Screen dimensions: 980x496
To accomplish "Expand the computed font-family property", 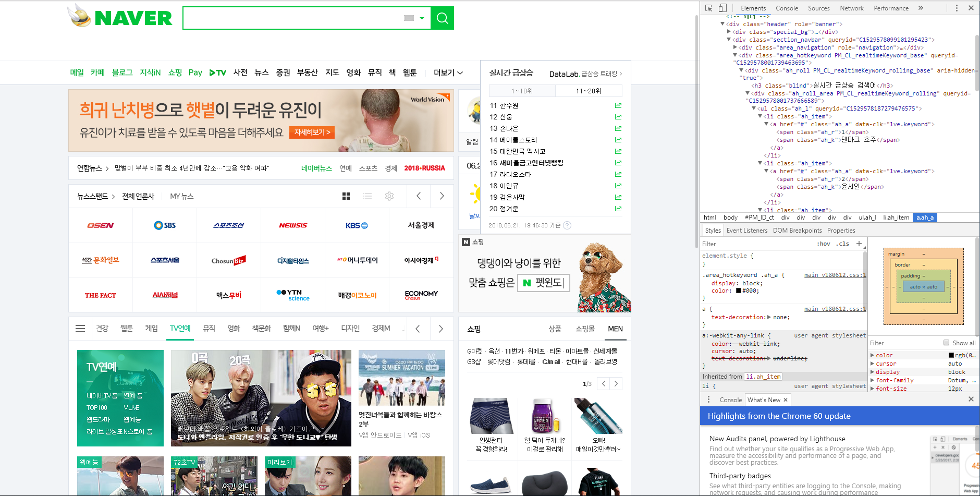I will pyautogui.click(x=872, y=380).
